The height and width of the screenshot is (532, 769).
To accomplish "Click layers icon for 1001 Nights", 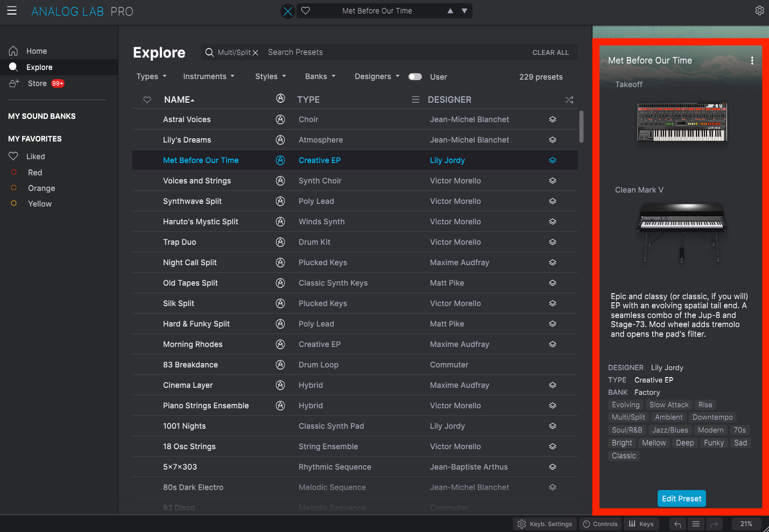I will click(553, 426).
